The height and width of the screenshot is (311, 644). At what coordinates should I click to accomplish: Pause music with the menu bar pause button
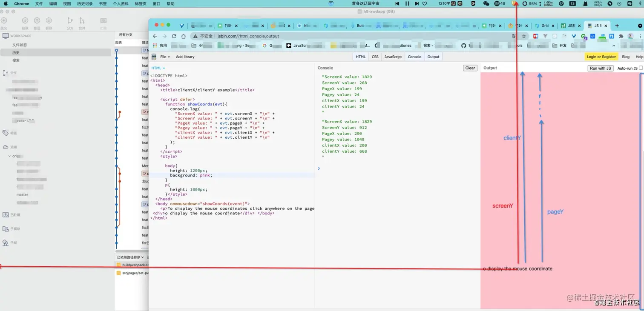[x=407, y=3]
